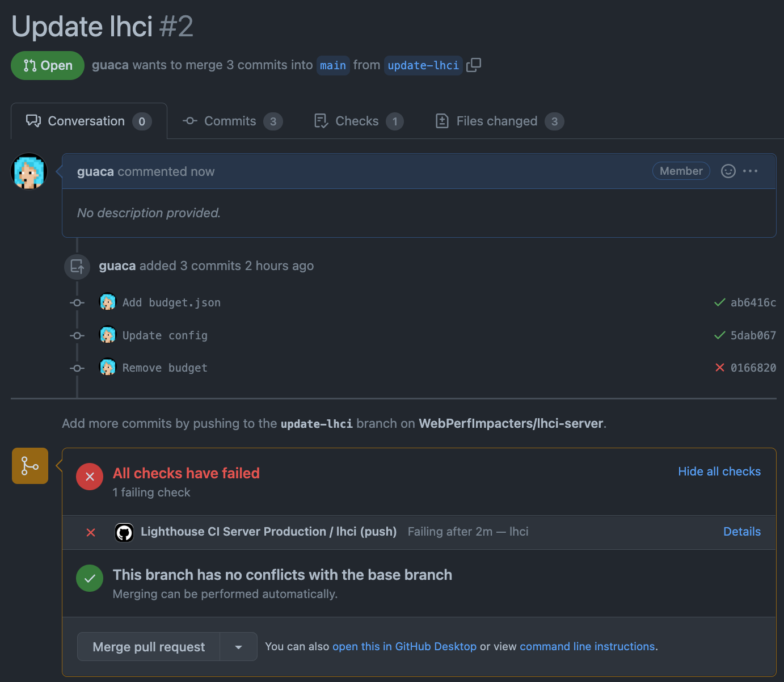Click the Merge pull request button
Viewport: 784px width, 682px height.
149,647
